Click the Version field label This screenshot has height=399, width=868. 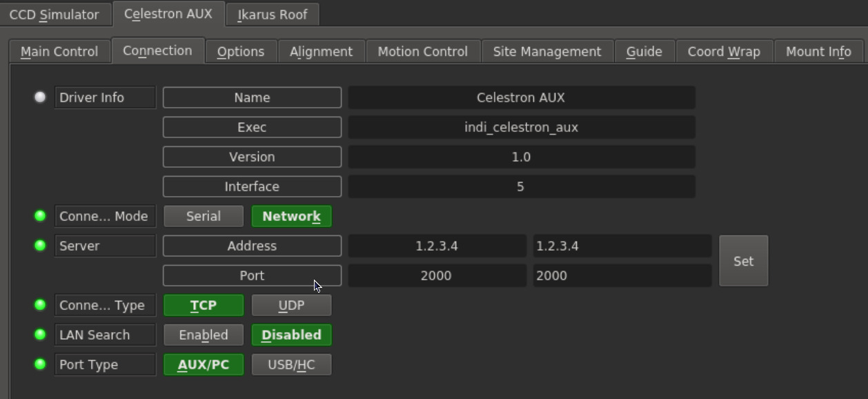pos(252,157)
